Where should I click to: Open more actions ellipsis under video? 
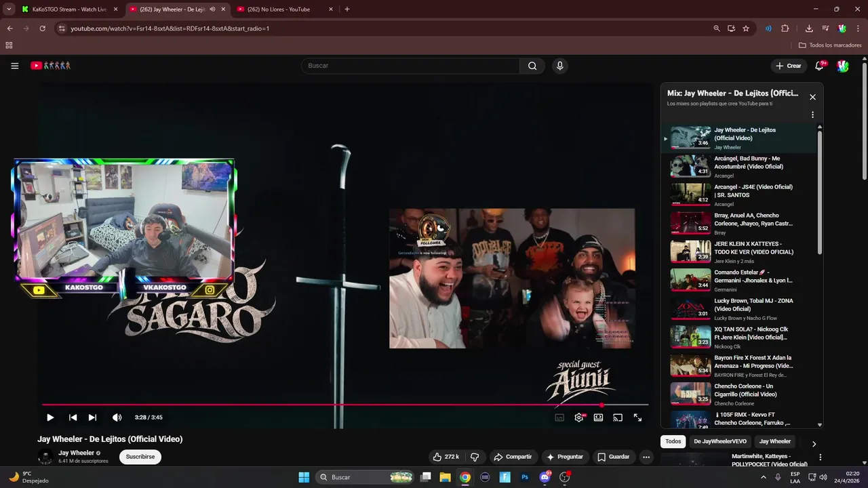pyautogui.click(x=646, y=457)
